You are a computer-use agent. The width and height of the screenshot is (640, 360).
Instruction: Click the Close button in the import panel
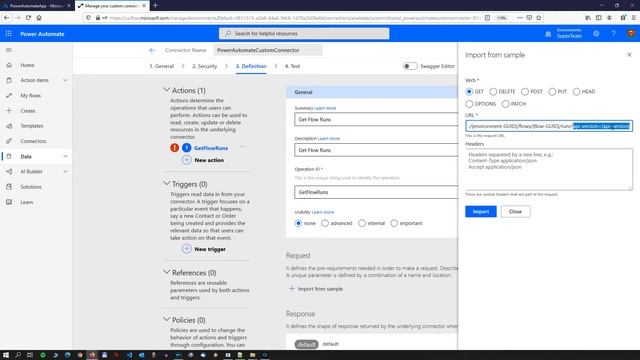click(516, 211)
